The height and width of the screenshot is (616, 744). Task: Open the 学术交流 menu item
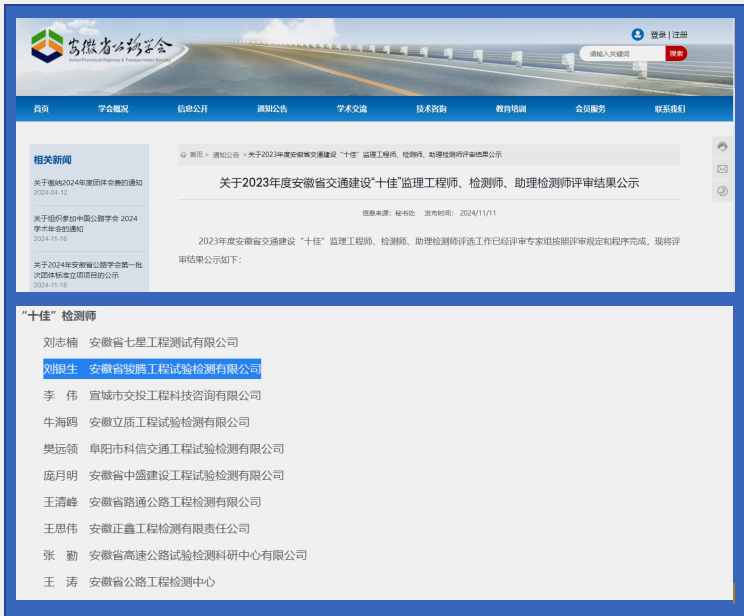click(352, 109)
